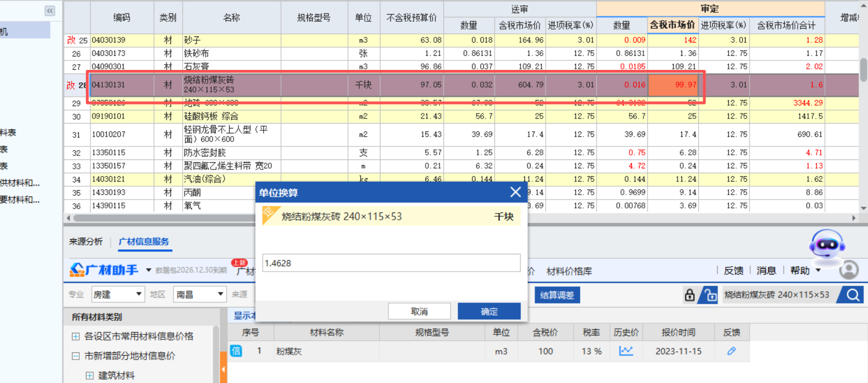Open the 帮助 menu
Viewport: 868px width, 383px height.
click(800, 270)
